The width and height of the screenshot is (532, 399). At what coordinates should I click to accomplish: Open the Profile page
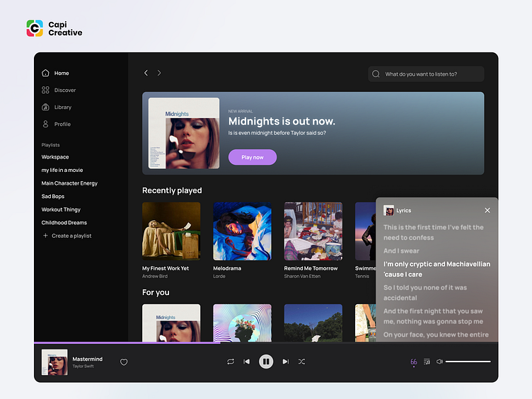pos(57,125)
